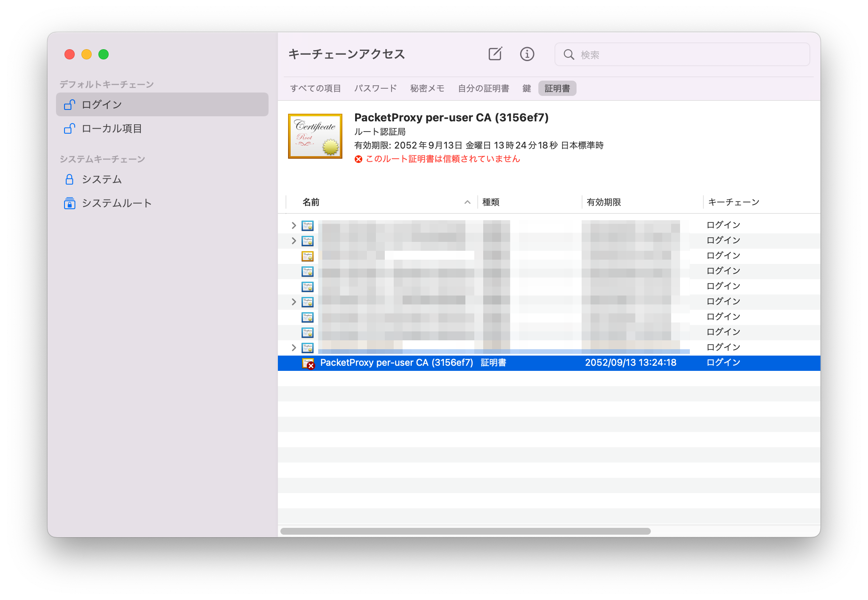Click the untrusted certificate icon in PacketProxy row
868x600 pixels.
pyautogui.click(x=308, y=363)
